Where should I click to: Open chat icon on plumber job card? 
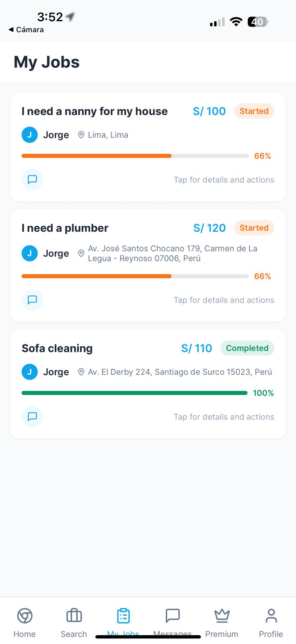point(32,300)
